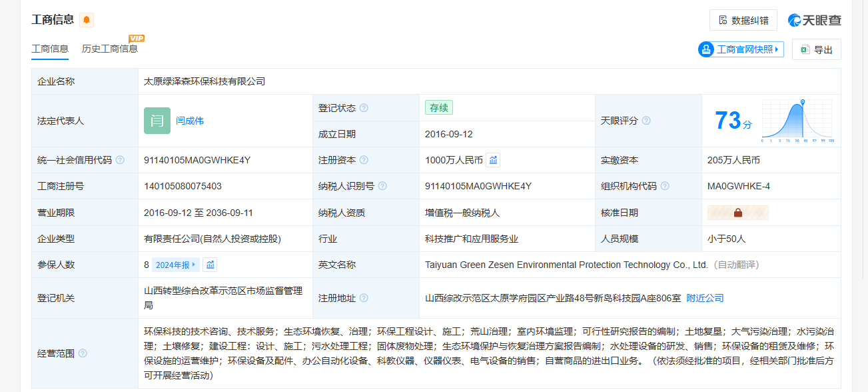The image size is (868, 392).
Task: Select the 工商信息 tab
Action: 50,49
